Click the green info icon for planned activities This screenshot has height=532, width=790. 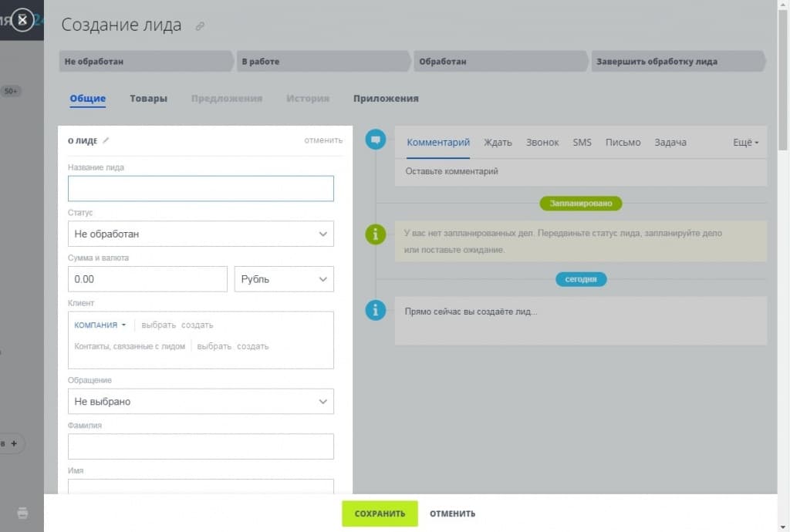point(376,234)
